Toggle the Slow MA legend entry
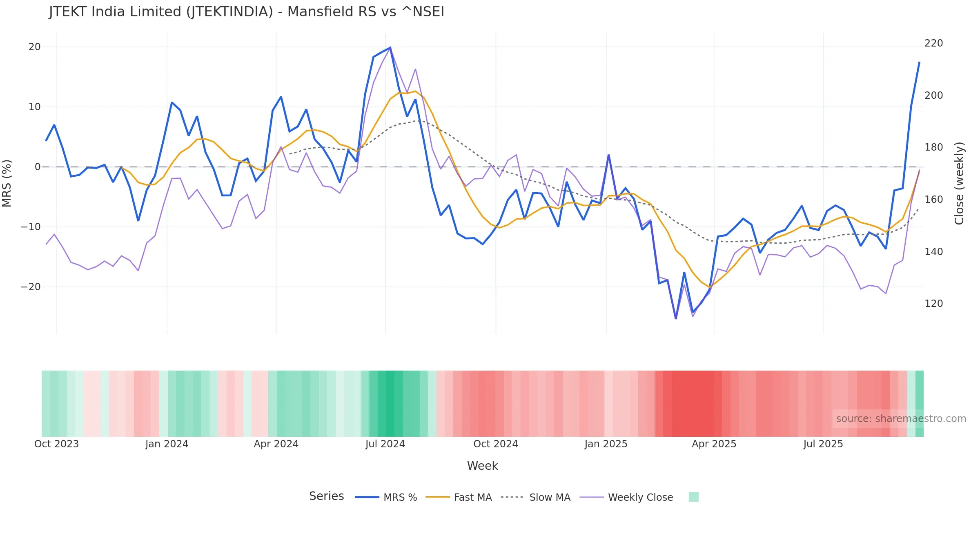 pos(535,497)
